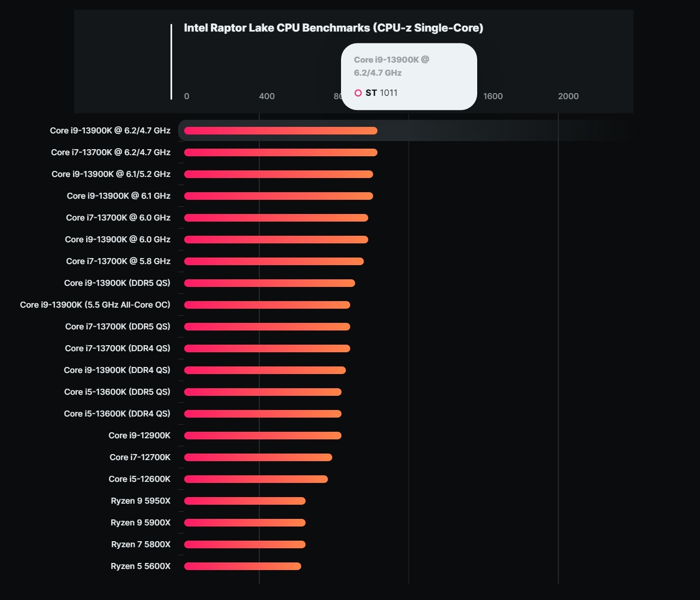Select the Core i9-12900K bar
This screenshot has height=600, width=700.
click(x=263, y=436)
